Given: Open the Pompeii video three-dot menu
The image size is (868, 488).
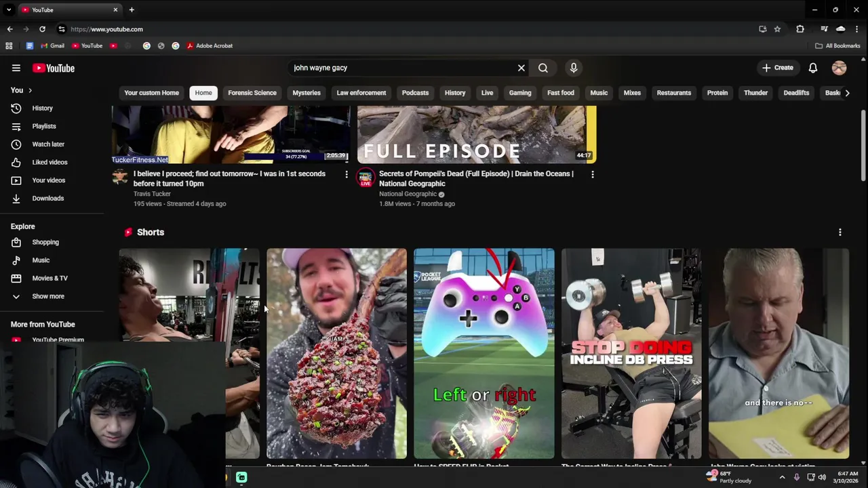Looking at the screenshot, I should pos(593,175).
